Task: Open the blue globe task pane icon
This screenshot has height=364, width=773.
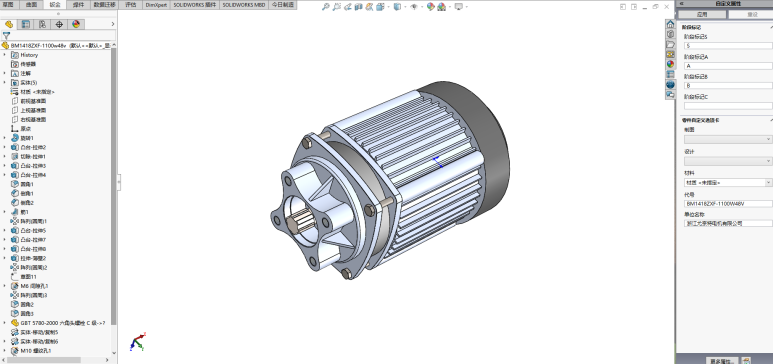Action: (670, 84)
